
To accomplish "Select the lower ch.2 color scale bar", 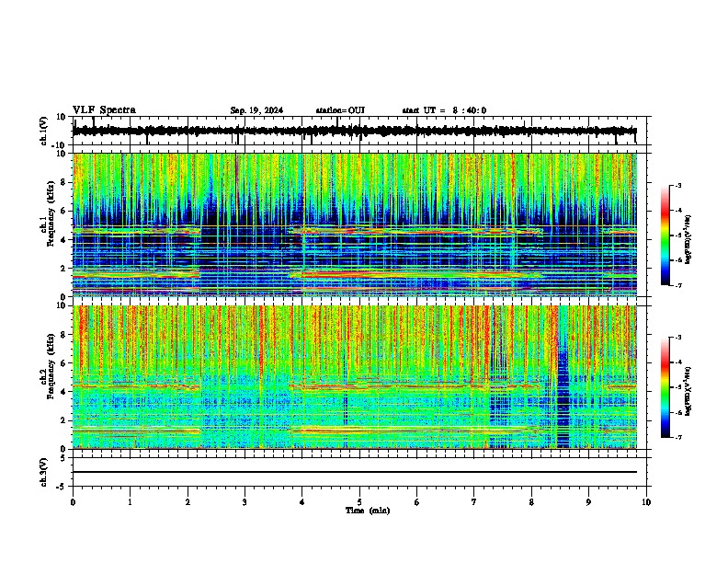I will pos(665,387).
